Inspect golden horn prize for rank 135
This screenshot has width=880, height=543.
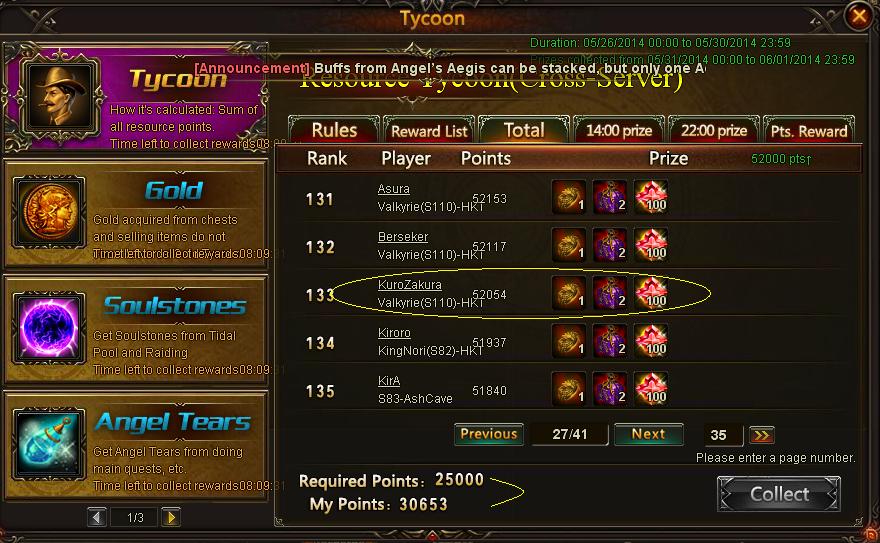[x=569, y=389]
